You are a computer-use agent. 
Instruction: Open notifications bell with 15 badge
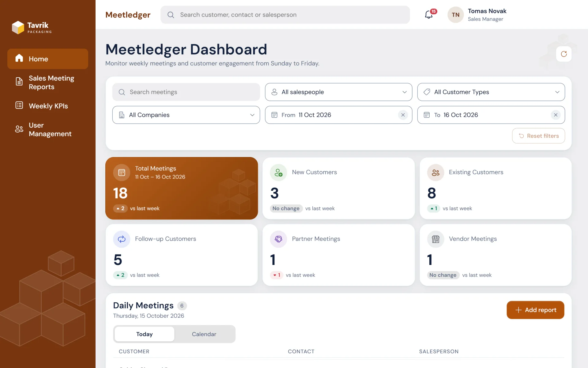point(429,14)
